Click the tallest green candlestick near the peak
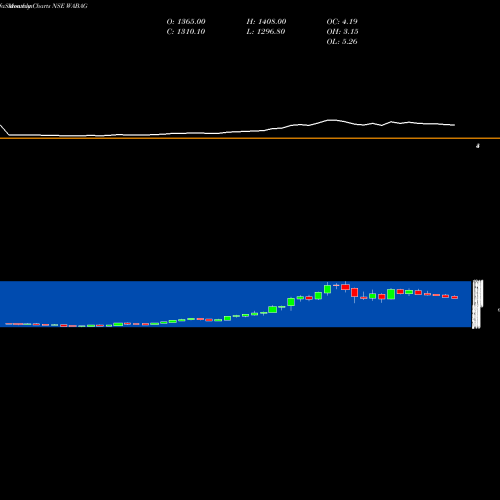Viewport: 500px width, 500px height. 328,289
